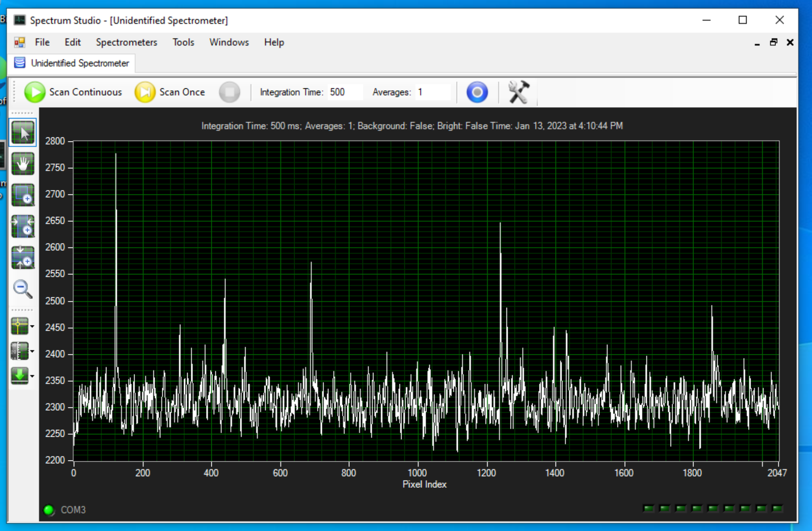
Task: Expand the axis scale dropdown arrow
Action: (x=32, y=351)
